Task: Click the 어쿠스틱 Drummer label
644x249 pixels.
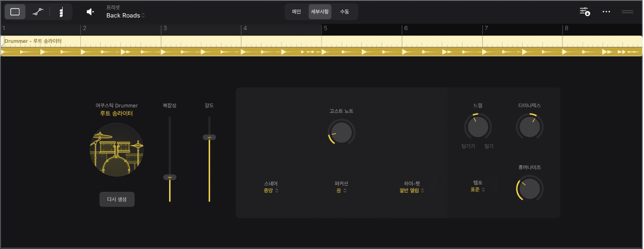Action: [x=116, y=105]
